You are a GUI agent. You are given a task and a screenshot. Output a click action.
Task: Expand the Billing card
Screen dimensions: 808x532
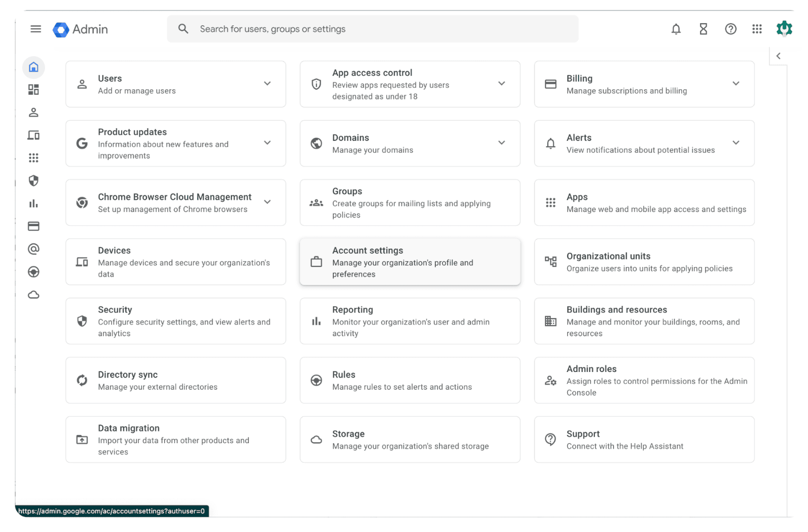[735, 84]
